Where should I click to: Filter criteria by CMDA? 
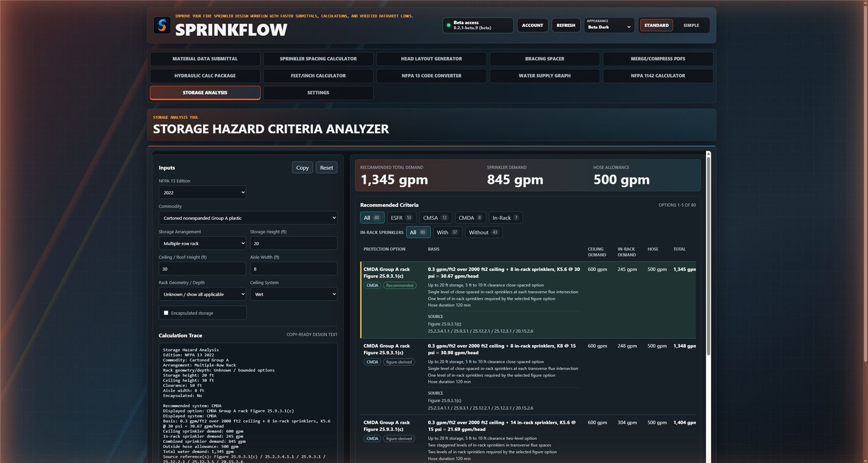[470, 217]
